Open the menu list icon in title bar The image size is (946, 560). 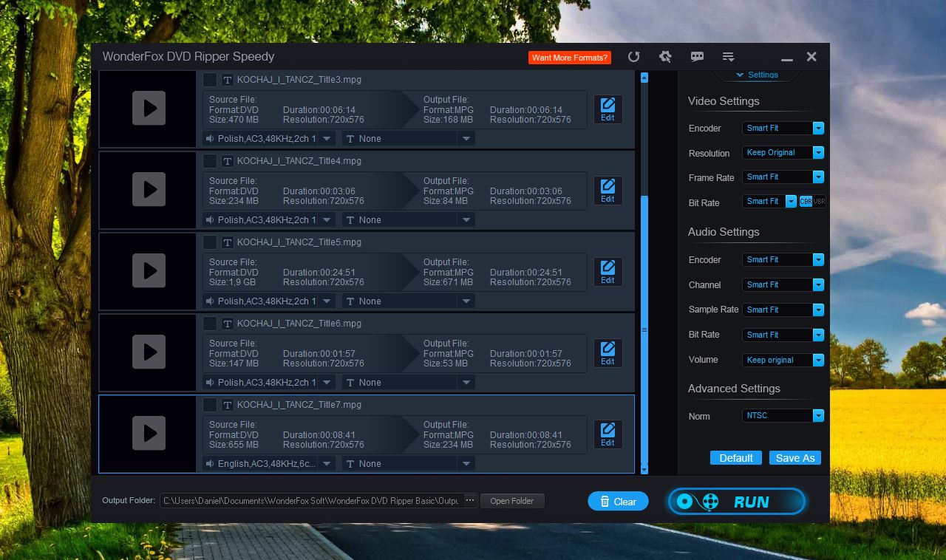(x=728, y=57)
